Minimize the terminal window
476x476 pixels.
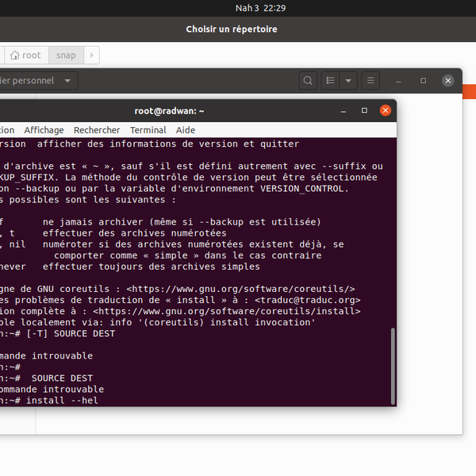344,110
